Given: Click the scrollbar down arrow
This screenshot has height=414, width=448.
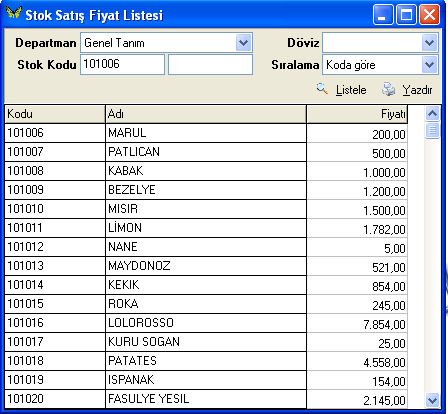Looking at the screenshot, I should [x=432, y=400].
